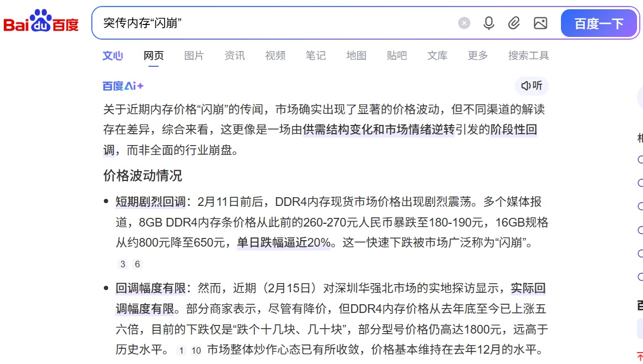Click highlighted text 供需结构变化和市场情绪逆转
The width and height of the screenshot is (643, 364).
point(379,129)
